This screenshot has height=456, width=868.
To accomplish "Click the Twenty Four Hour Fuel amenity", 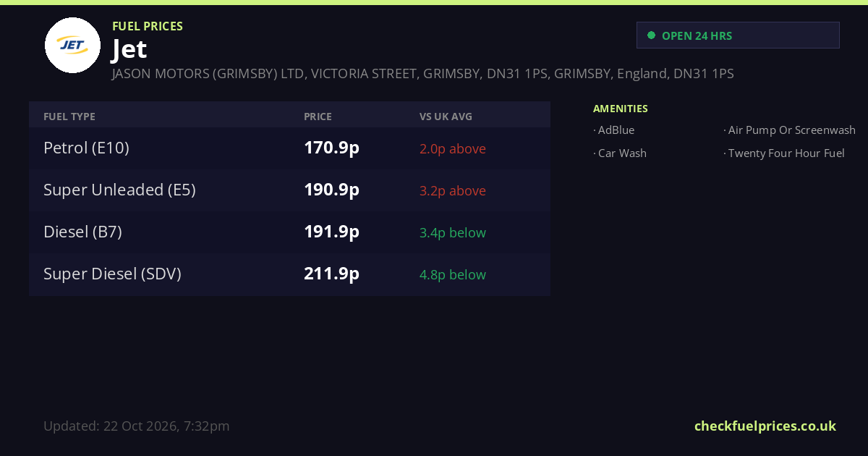I will coord(784,153).
